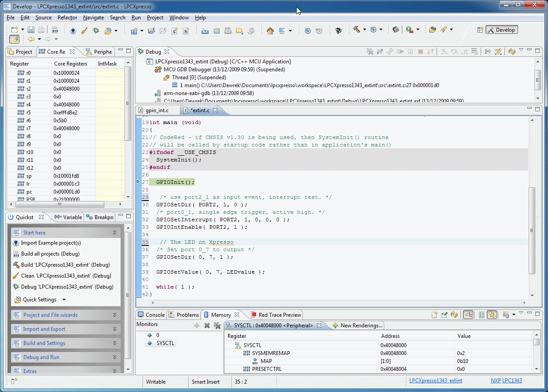
Task: Toggle the Develop perspective button
Action: pos(501,29)
